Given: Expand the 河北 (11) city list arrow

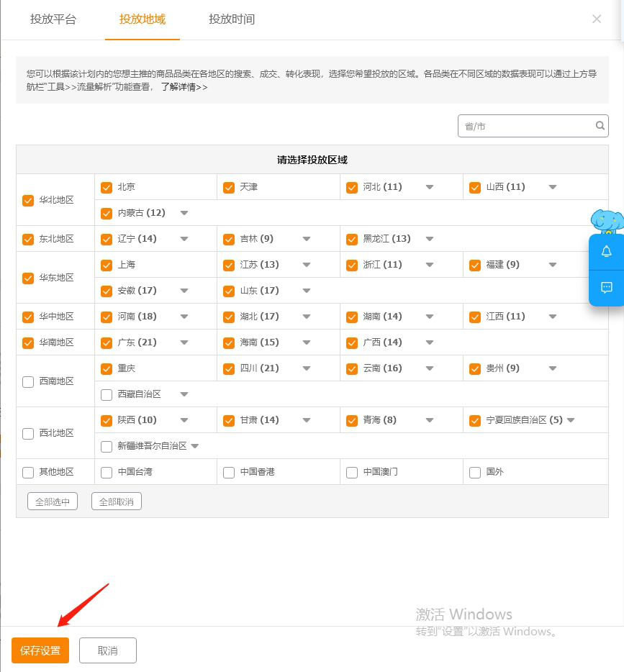Looking at the screenshot, I should click(430, 187).
